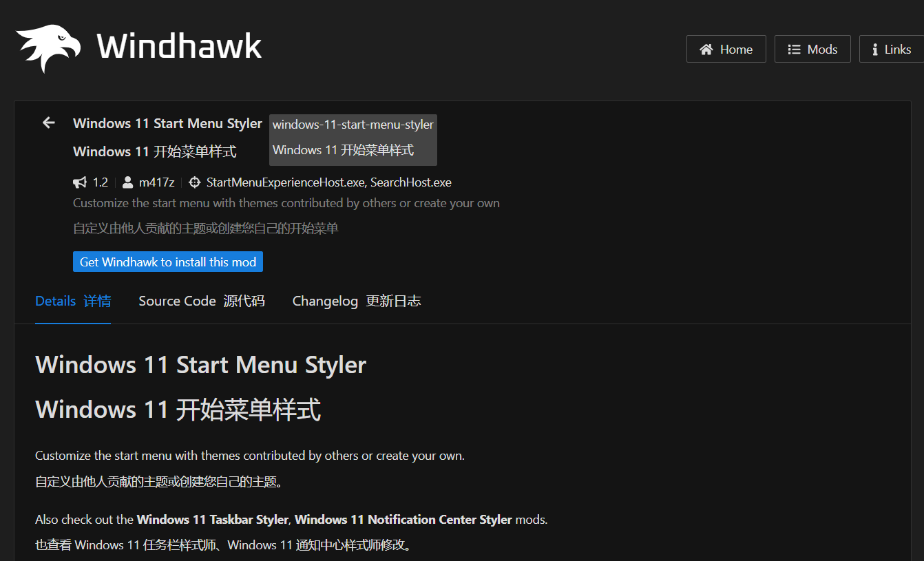View the Changelog tab

[356, 301]
